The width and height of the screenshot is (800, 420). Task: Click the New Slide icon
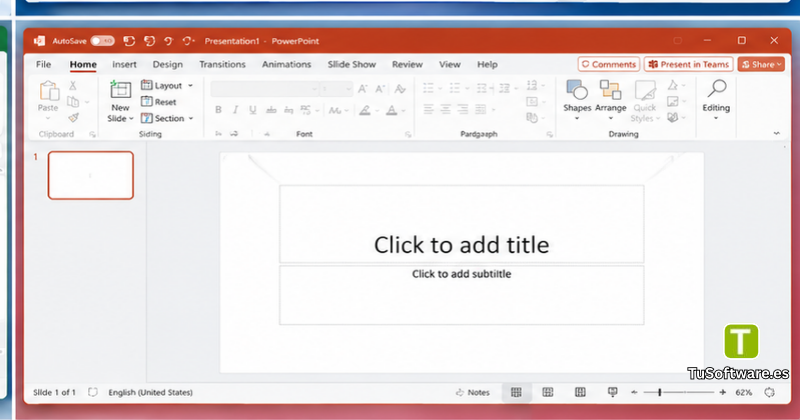point(120,90)
